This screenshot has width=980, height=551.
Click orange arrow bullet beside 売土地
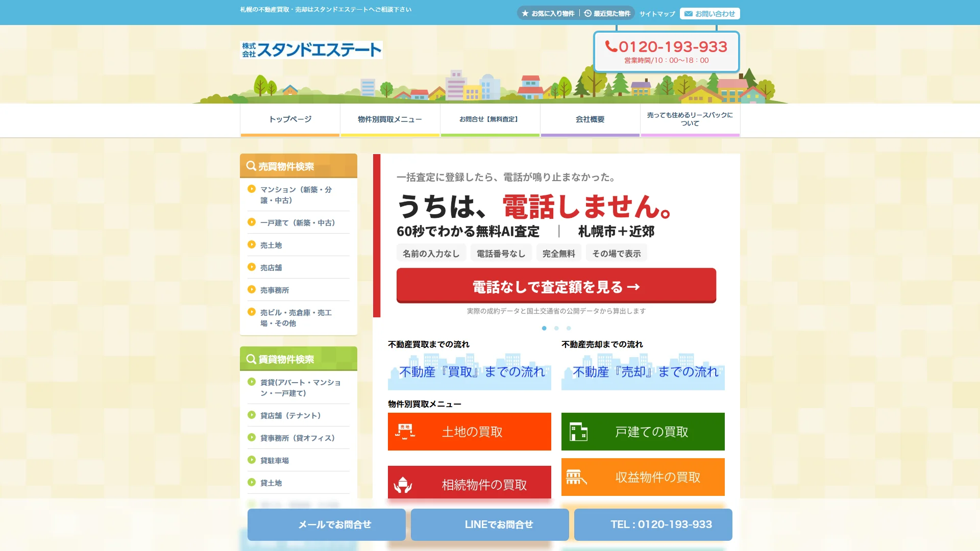pyautogui.click(x=252, y=244)
